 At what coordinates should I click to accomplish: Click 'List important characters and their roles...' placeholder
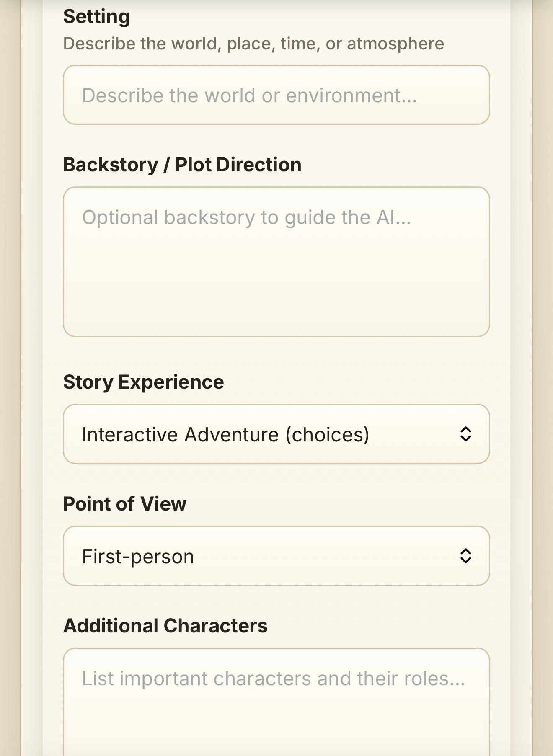click(273, 679)
